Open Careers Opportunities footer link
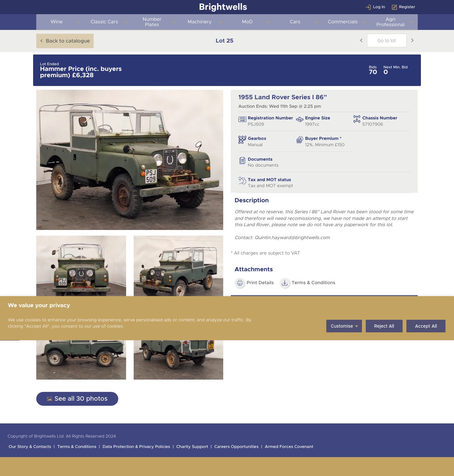The image size is (454, 476). [236, 447]
